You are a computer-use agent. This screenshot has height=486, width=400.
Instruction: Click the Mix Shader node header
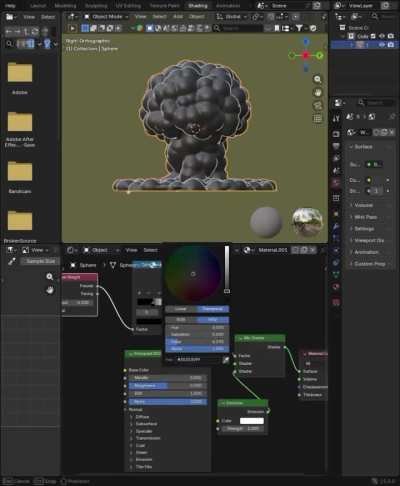(x=260, y=338)
